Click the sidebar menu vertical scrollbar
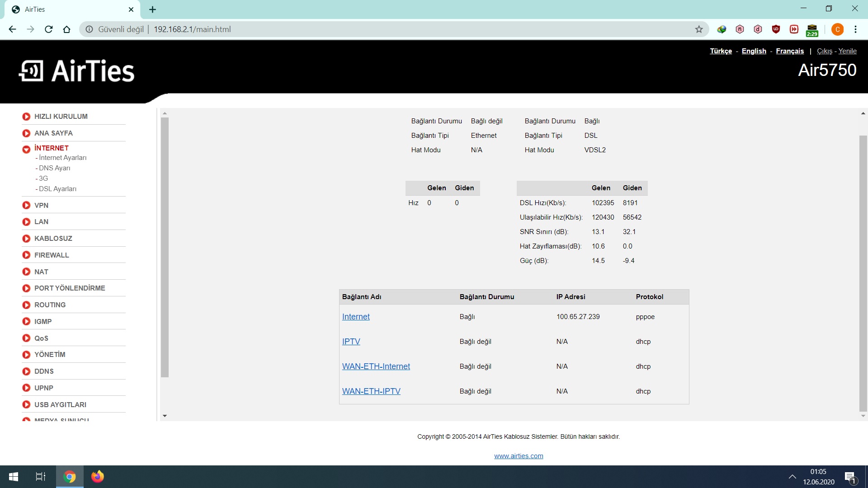Screen dimensions: 868x488 [x=165, y=247]
